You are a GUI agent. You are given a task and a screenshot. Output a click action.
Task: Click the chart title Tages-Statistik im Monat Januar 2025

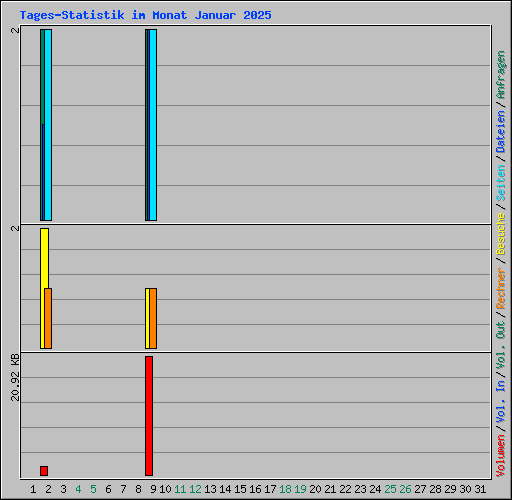click(146, 15)
